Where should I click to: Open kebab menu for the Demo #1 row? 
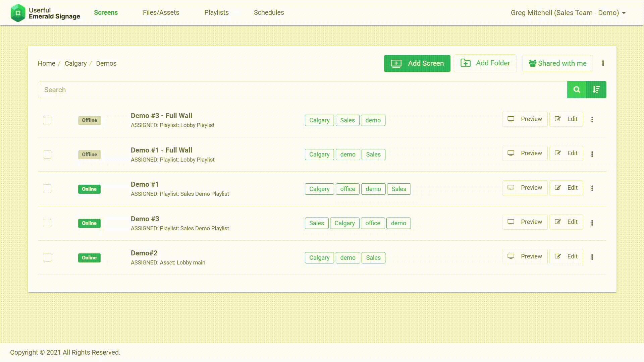tap(592, 188)
